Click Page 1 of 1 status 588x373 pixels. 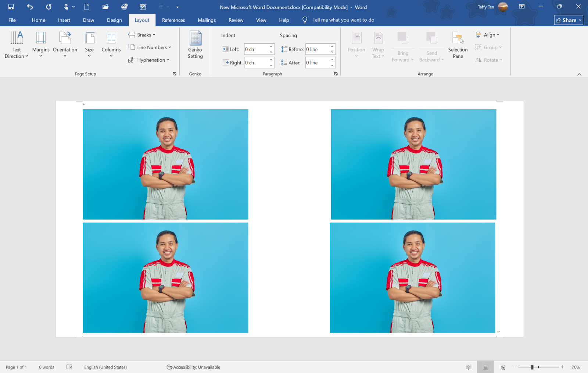point(16,367)
